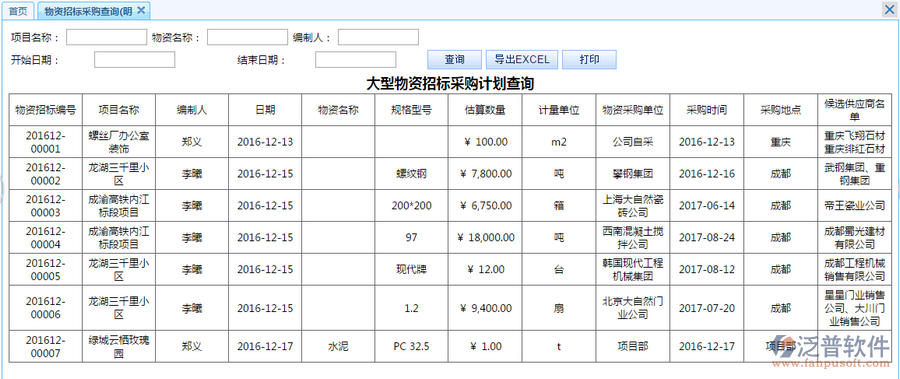Open the 结束日期 date field

click(x=355, y=60)
